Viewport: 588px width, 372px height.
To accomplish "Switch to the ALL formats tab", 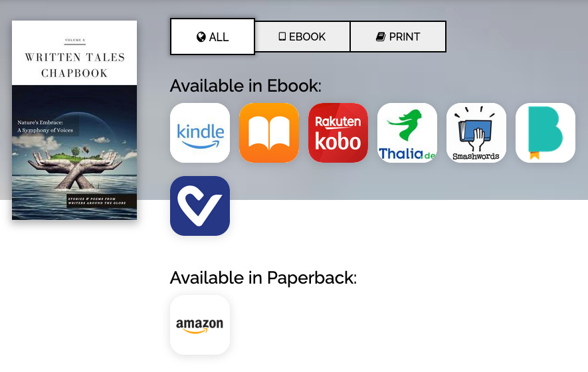I will 213,37.
